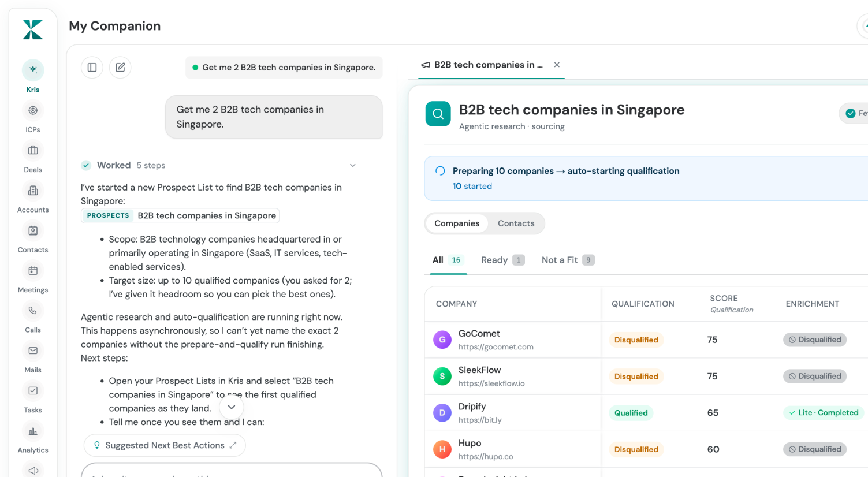Click Dripify company name

[x=472, y=407]
